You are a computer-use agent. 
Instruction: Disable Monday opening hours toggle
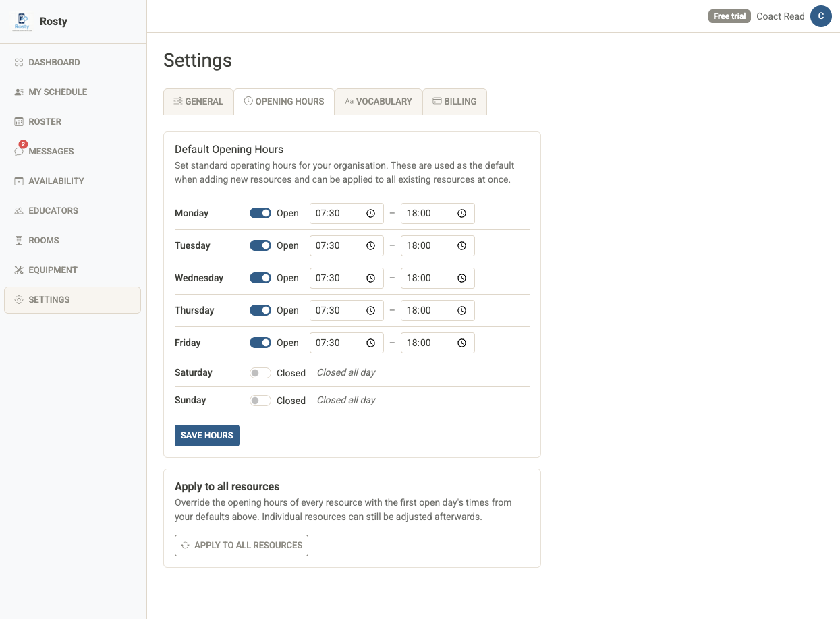pyautogui.click(x=260, y=213)
